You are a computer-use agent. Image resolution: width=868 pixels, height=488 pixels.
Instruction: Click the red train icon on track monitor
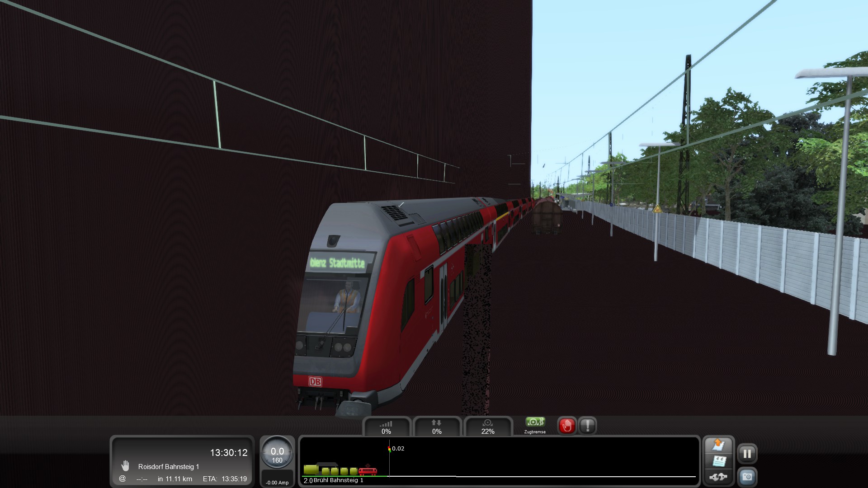pos(368,471)
